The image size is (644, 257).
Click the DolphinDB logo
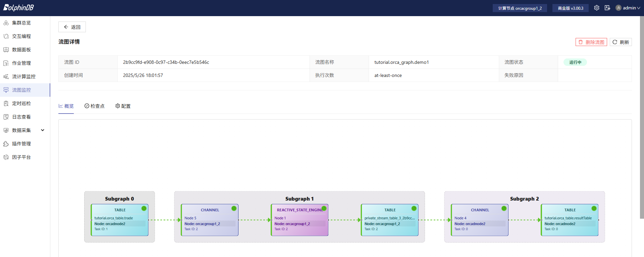click(19, 7)
